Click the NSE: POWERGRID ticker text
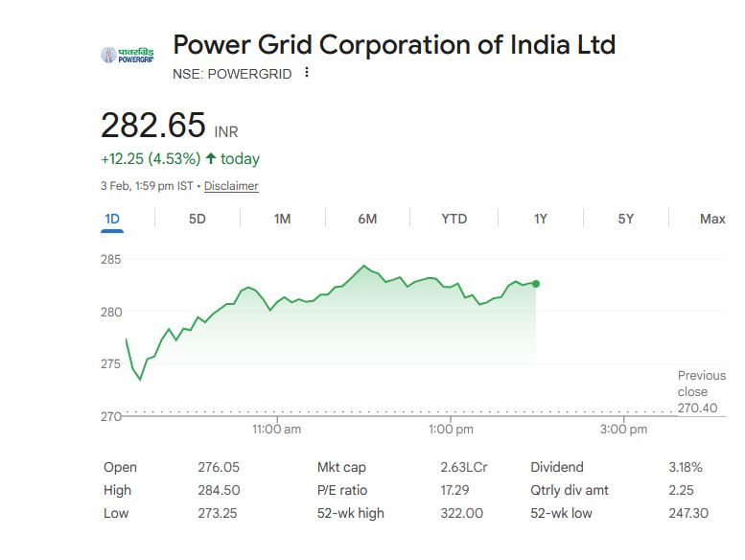Viewport: 745px width, 560px height. 232,73
